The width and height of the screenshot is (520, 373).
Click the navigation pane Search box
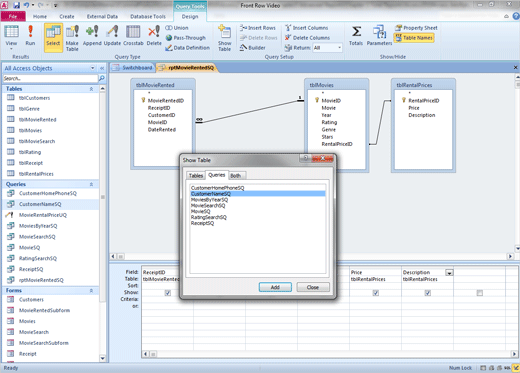[50, 78]
